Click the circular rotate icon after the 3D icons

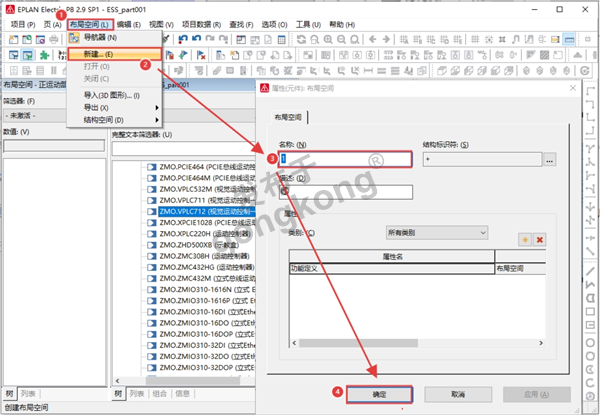pos(584,71)
